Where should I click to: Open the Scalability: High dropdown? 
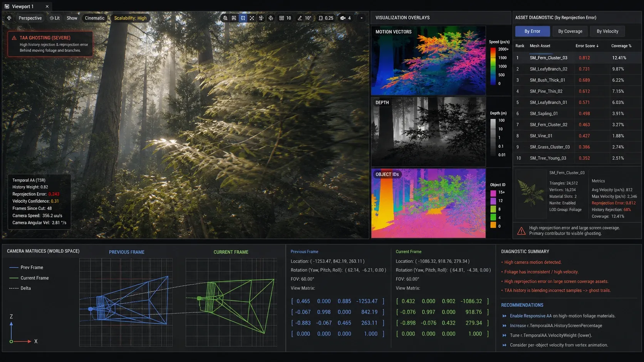(x=130, y=18)
